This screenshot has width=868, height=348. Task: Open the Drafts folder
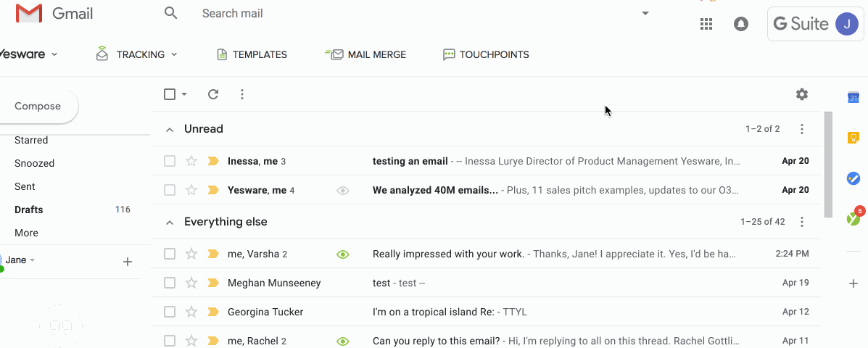[x=29, y=210]
